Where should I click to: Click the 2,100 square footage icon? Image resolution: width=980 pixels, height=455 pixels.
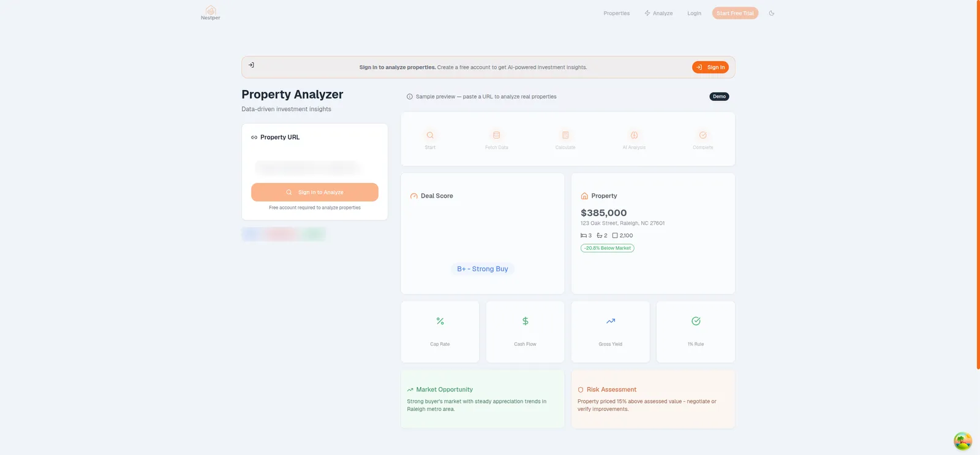(x=615, y=235)
